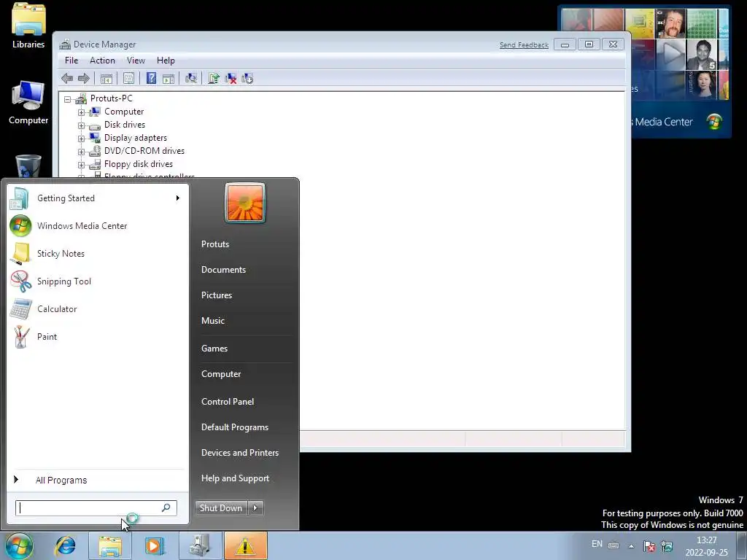The width and height of the screenshot is (747, 560).
Task: Click the orange warning triangle taskbar button
Action: [x=245, y=545]
